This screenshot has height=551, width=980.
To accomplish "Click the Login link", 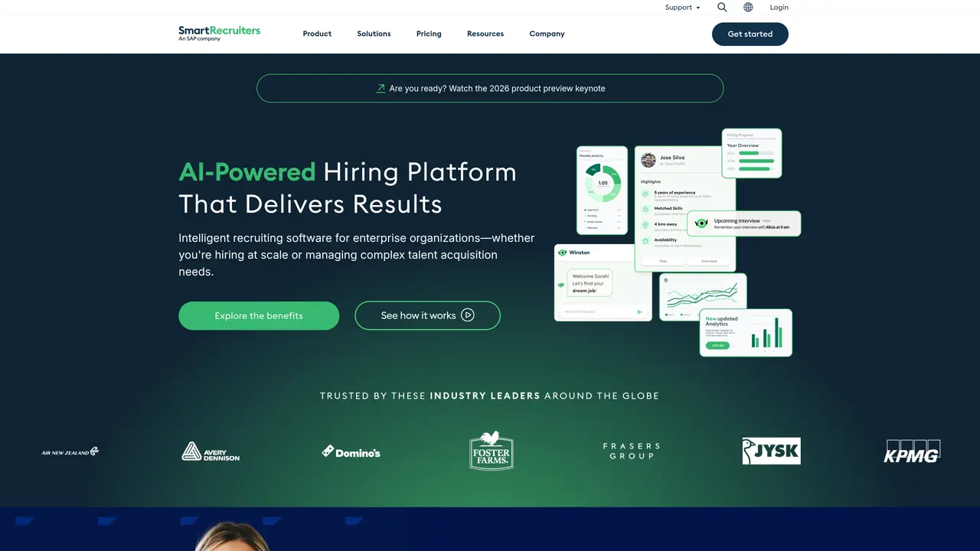I will [x=779, y=8].
